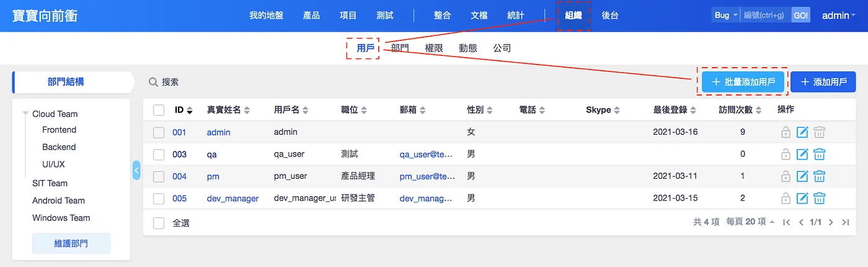Open 後台 menu

pos(610,16)
